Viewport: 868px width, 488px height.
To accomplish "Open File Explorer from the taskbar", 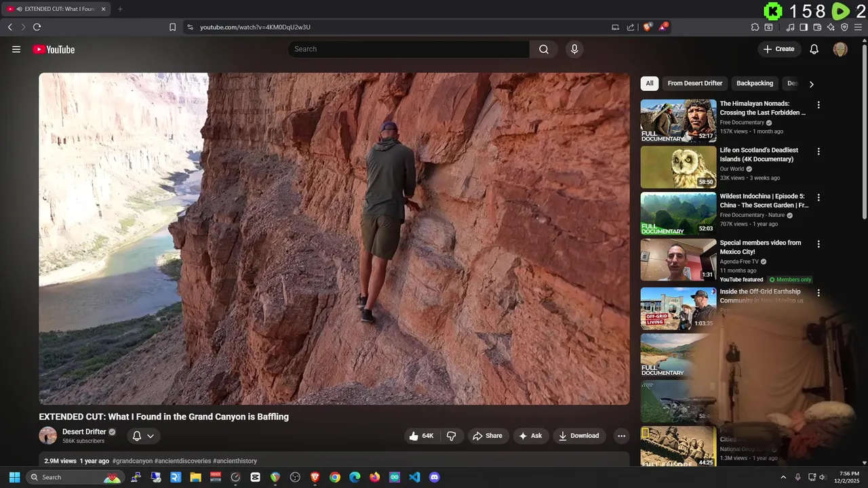I will pos(195,477).
